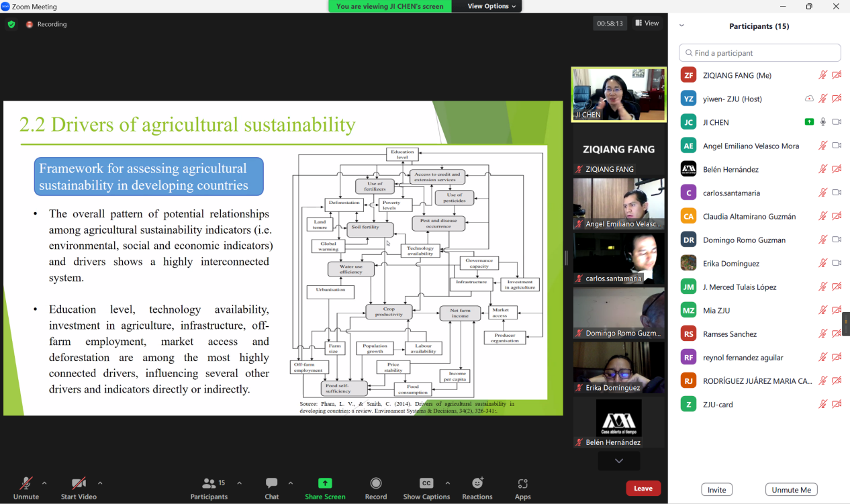The width and height of the screenshot is (850, 504).
Task: Toggle Start Video camera button
Action: (79, 483)
